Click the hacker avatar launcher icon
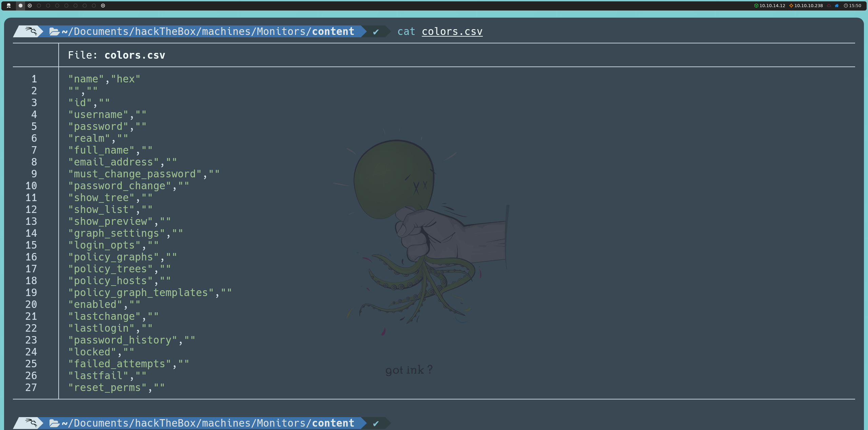Image resolution: width=868 pixels, height=430 pixels. (9, 5)
